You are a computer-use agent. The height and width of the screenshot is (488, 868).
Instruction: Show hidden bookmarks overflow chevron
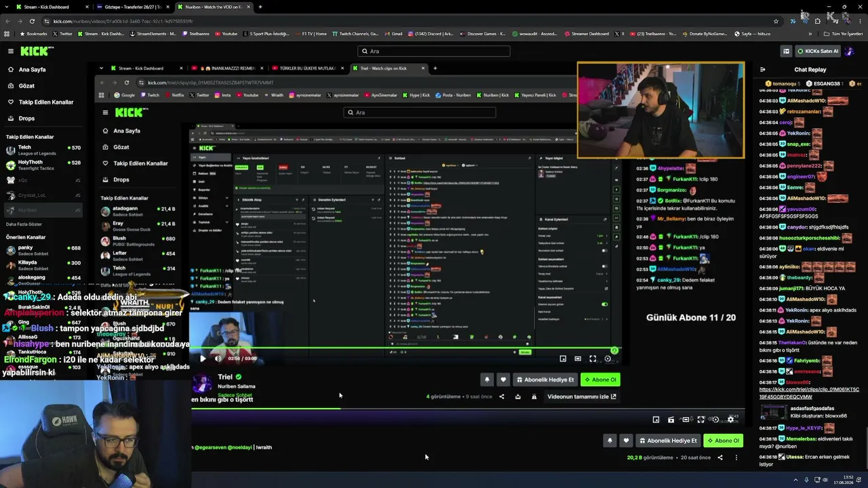pyautogui.click(x=810, y=33)
